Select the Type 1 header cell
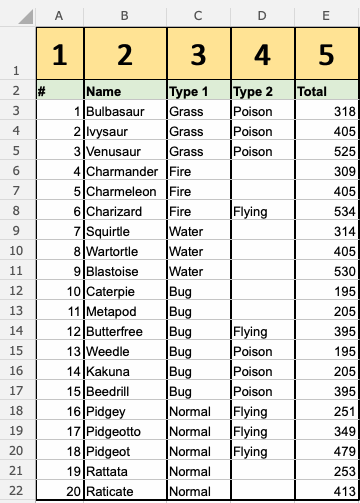Screen dimensions: 360x503 point(199,90)
